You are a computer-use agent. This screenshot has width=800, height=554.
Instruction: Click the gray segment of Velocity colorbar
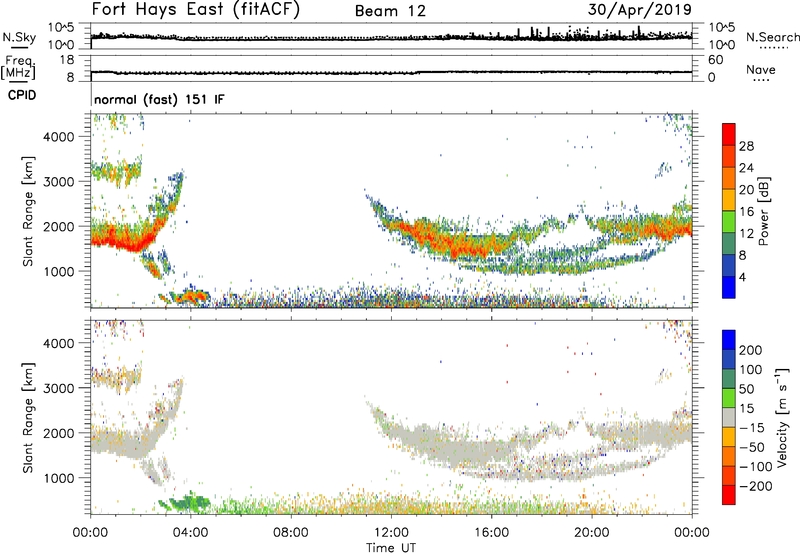point(729,417)
